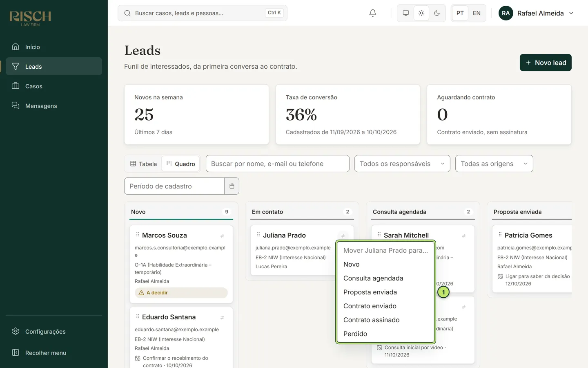588x368 pixels.
Task: Switch language to PT
Action: coord(460,13)
